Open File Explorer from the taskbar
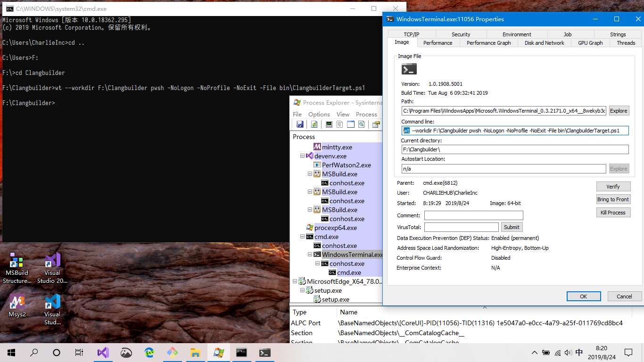This screenshot has height=362, width=644. coord(195,352)
